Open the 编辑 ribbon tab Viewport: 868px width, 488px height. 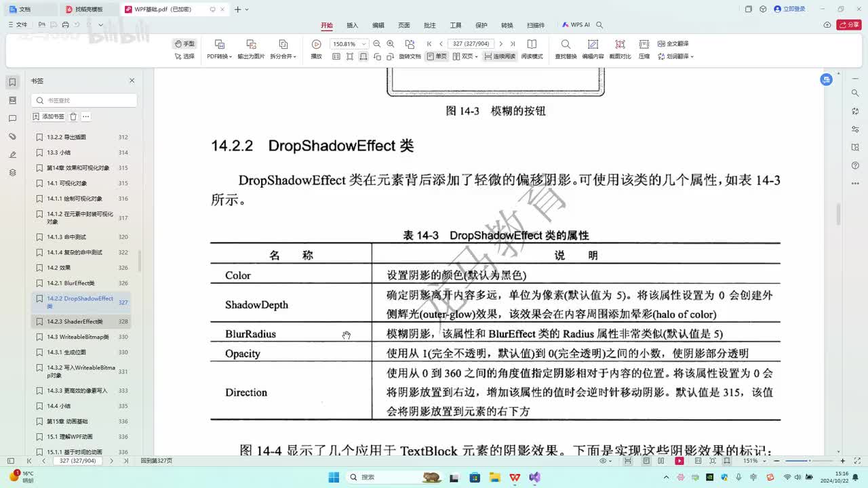click(x=378, y=25)
